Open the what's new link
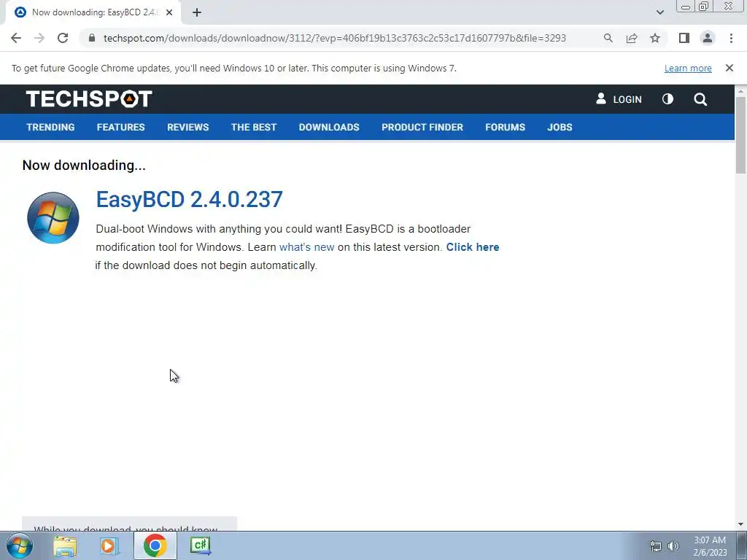Screen dimensions: 747x560 (x=307, y=247)
